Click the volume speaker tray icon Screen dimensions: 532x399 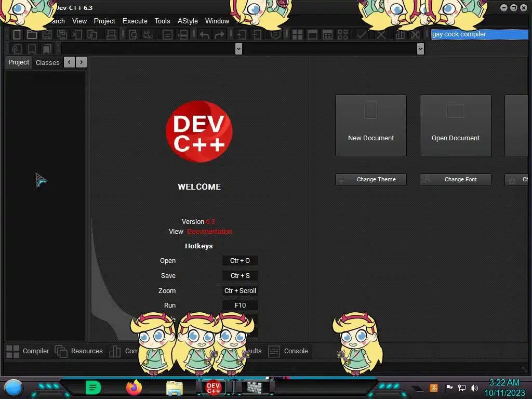(474, 388)
